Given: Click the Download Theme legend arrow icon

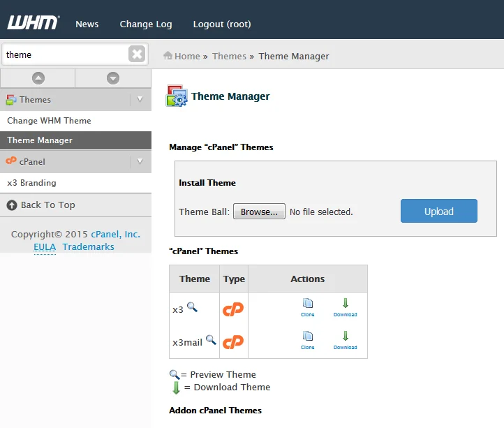Looking at the screenshot, I should (176, 388).
